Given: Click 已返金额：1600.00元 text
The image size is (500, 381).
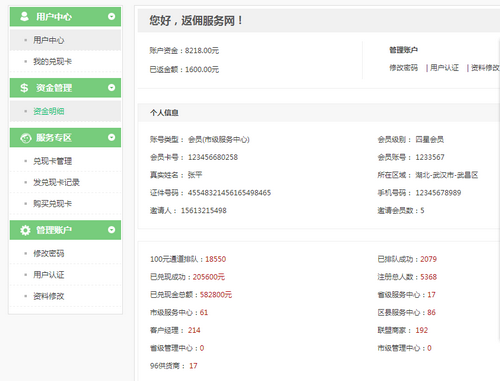Looking at the screenshot, I should [184, 69].
